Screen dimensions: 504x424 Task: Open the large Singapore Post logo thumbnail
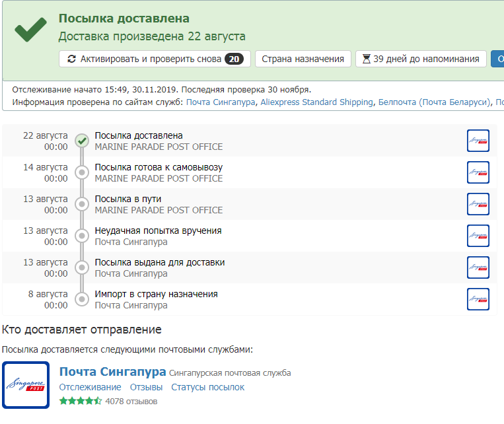tap(26, 385)
